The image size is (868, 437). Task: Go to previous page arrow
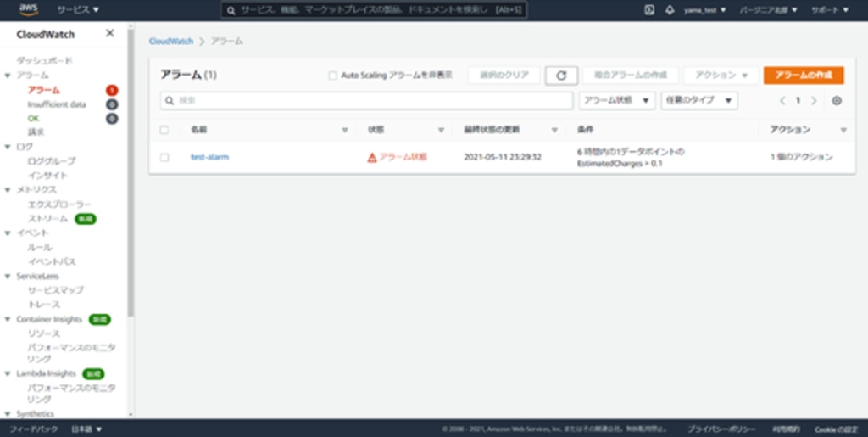click(x=782, y=101)
